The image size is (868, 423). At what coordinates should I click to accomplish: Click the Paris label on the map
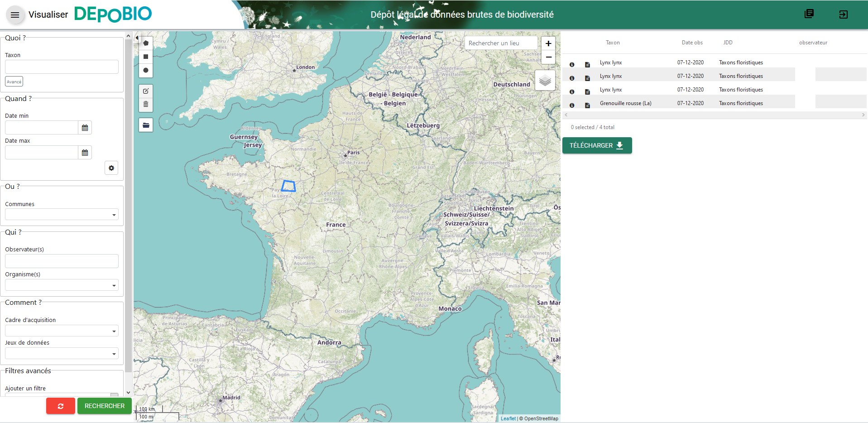click(353, 153)
